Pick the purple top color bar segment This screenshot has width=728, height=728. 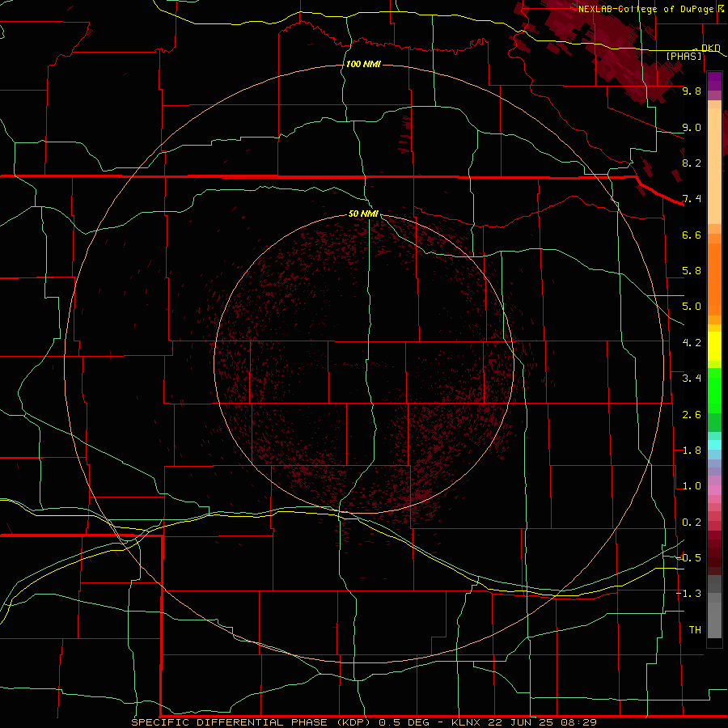(714, 82)
